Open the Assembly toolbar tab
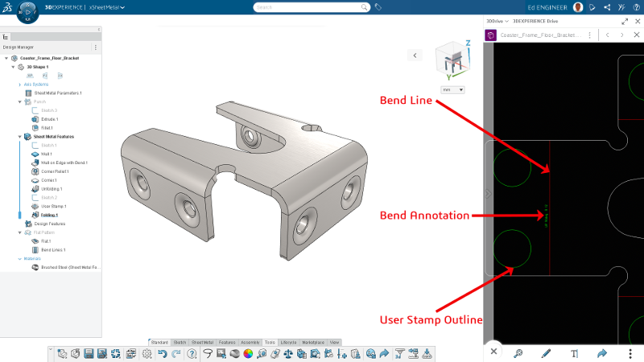This screenshot has width=644, height=362. pyautogui.click(x=250, y=342)
